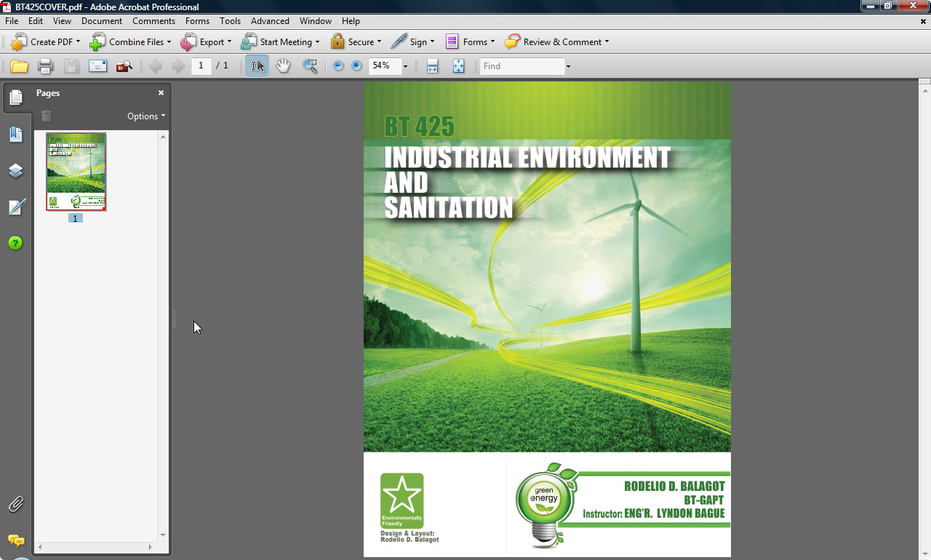Image resolution: width=931 pixels, height=560 pixels.
Task: Open the green How To help icon
Action: [16, 243]
